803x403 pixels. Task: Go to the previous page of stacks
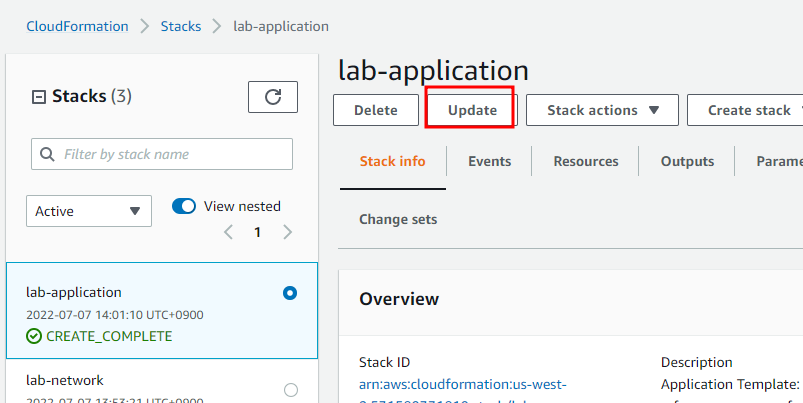tap(228, 232)
